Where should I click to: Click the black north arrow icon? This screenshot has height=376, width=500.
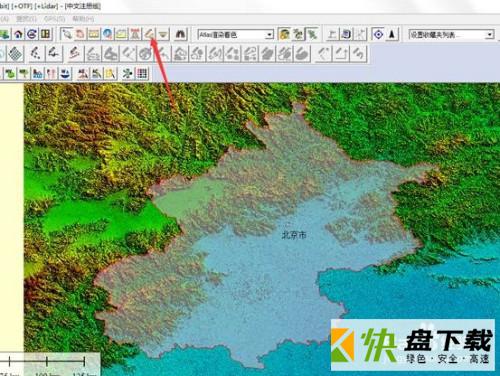(x=392, y=34)
